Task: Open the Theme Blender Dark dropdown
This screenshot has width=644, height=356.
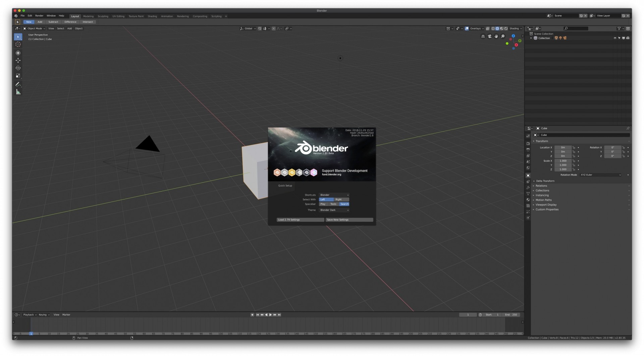Action: (334, 210)
